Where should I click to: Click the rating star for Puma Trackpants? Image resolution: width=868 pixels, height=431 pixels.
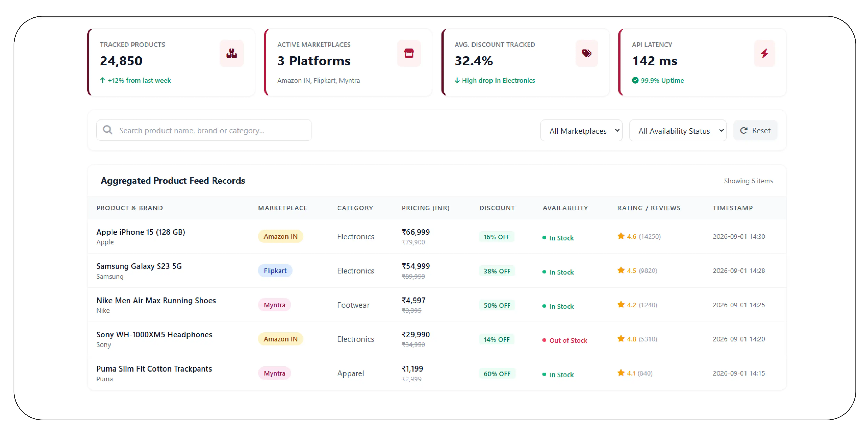click(621, 373)
